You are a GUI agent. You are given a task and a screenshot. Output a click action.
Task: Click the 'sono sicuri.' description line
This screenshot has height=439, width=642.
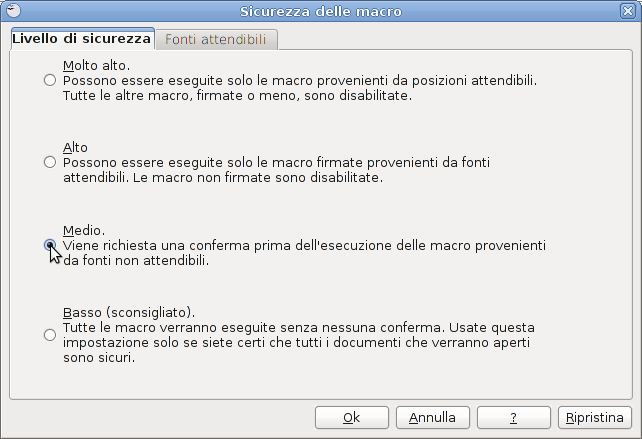tap(99, 358)
